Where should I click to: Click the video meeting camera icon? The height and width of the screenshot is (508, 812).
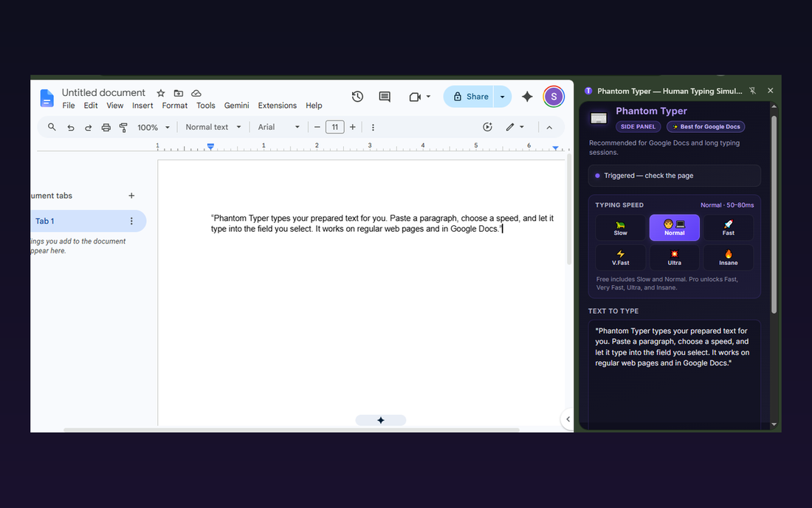pyautogui.click(x=414, y=97)
